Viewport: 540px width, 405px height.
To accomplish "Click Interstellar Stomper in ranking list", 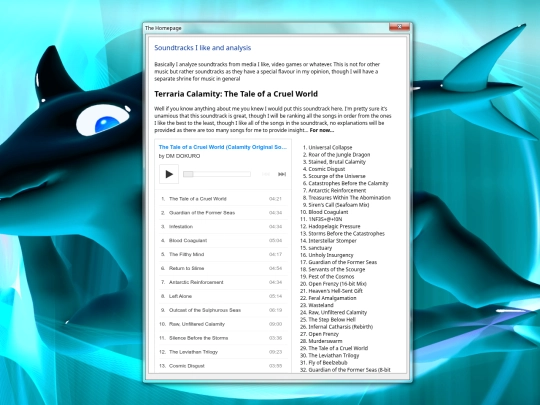I will click(x=333, y=241).
